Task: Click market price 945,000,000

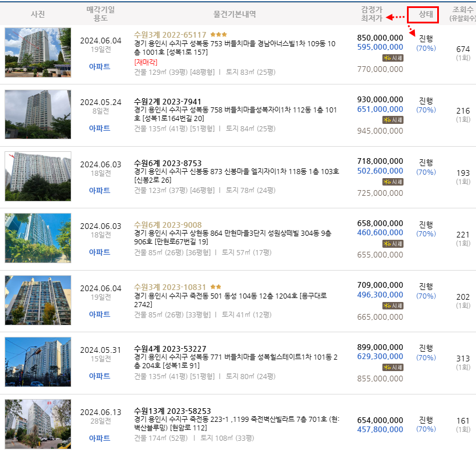Action: point(380,131)
